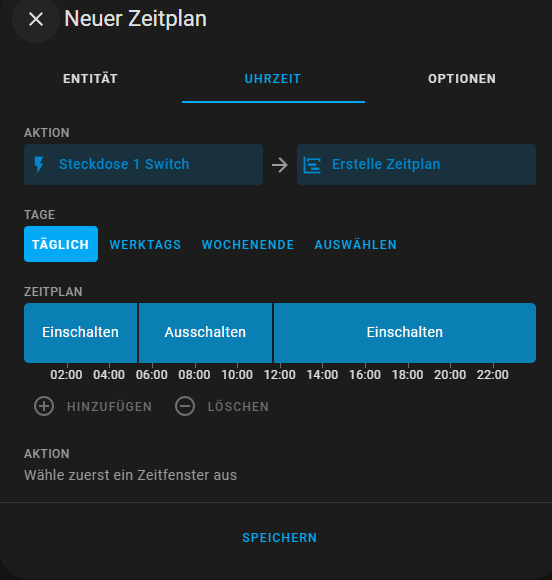Screen dimensions: 552x580
Task: Open Auswählen to pick custom days
Action: [x=356, y=245]
